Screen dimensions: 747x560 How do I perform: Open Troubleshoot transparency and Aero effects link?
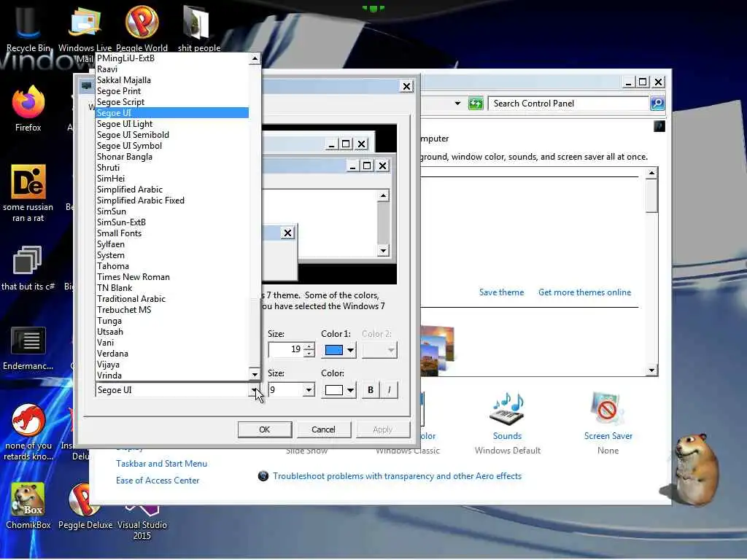coord(398,476)
